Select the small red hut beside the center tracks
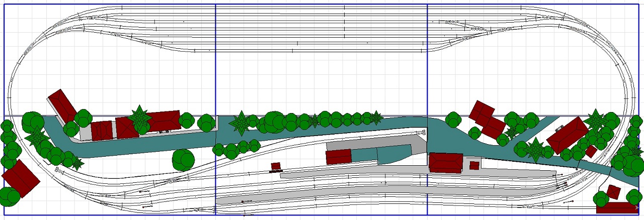This screenshot has width=644, height=220. 275,166
